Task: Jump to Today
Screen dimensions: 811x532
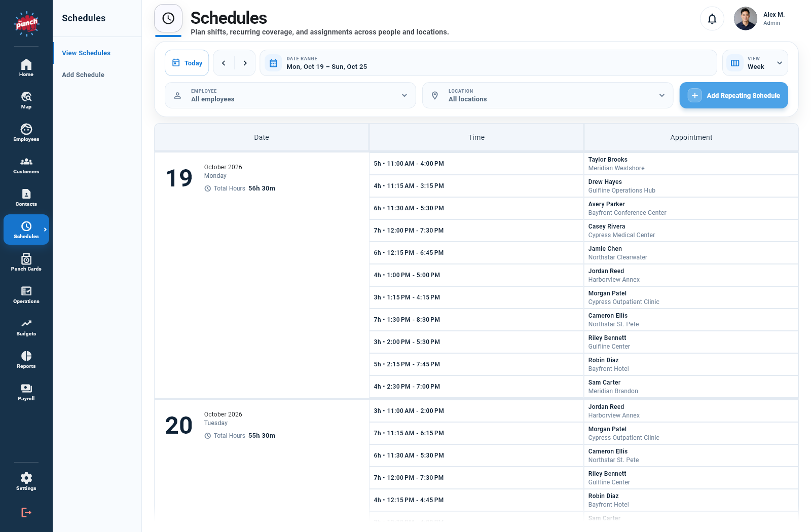Action: point(187,63)
